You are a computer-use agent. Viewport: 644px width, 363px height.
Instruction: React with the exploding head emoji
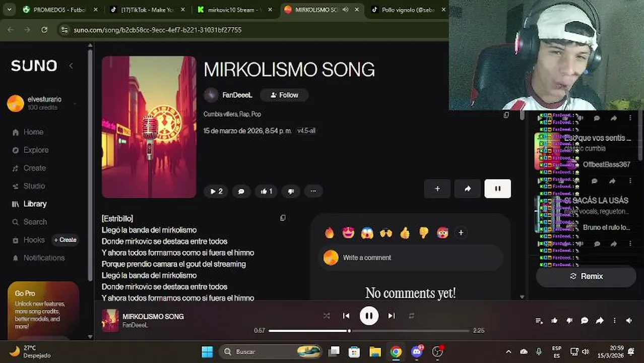pyautogui.click(x=442, y=232)
